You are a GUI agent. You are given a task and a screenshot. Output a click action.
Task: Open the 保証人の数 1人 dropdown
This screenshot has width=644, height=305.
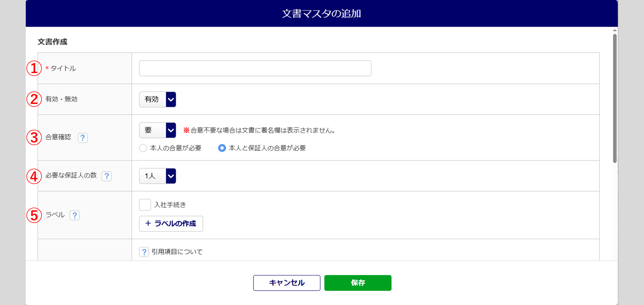pyautogui.click(x=158, y=176)
